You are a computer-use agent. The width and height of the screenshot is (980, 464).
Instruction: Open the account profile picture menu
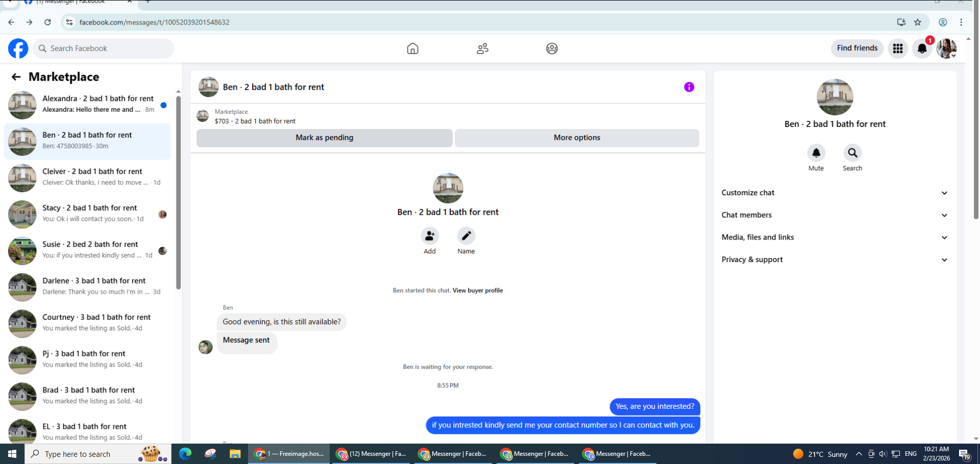[946, 48]
